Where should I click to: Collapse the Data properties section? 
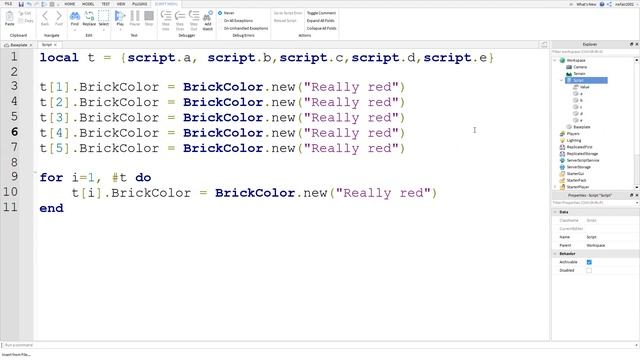point(555,212)
